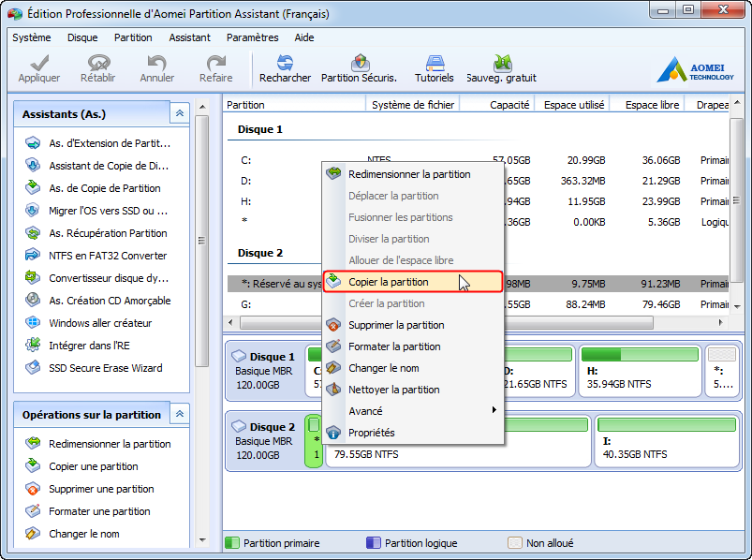Open the Paramètres menu

click(x=252, y=37)
